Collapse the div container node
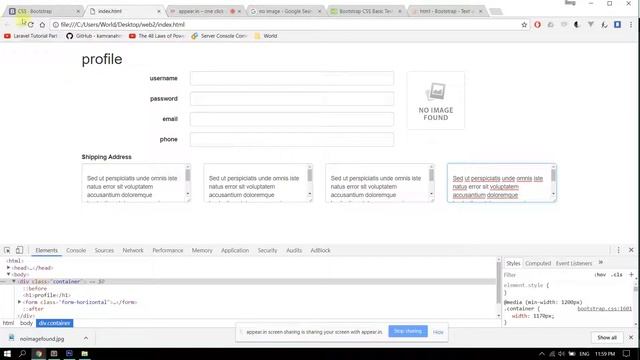Image resolution: width=640 pixels, height=360 pixels. (13, 282)
